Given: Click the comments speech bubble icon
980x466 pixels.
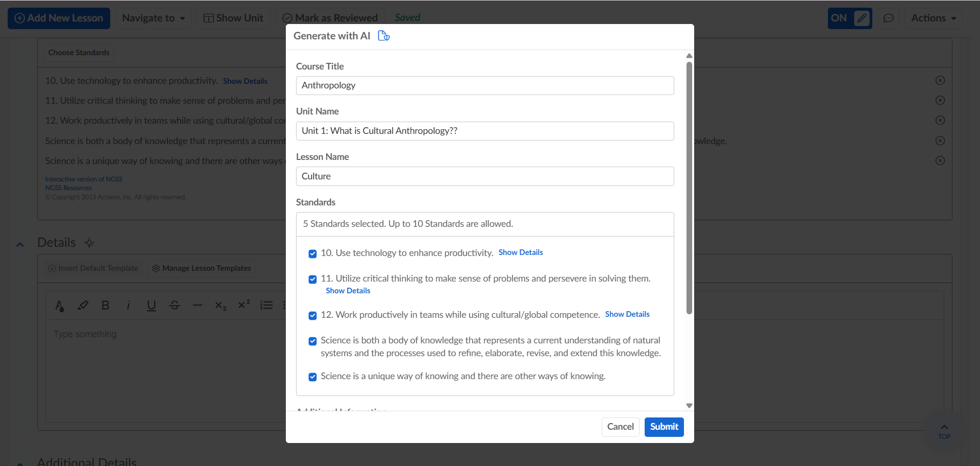Looking at the screenshot, I should point(889,18).
